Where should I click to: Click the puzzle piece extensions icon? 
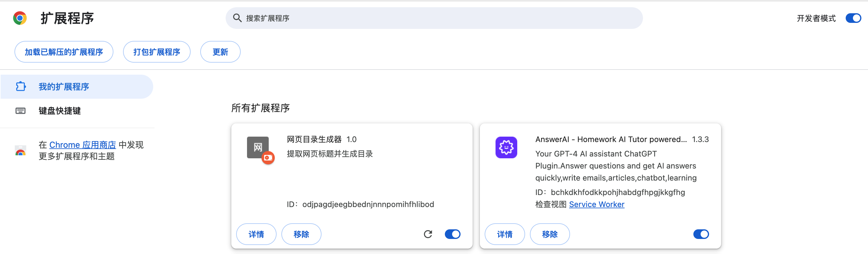pyautogui.click(x=21, y=86)
